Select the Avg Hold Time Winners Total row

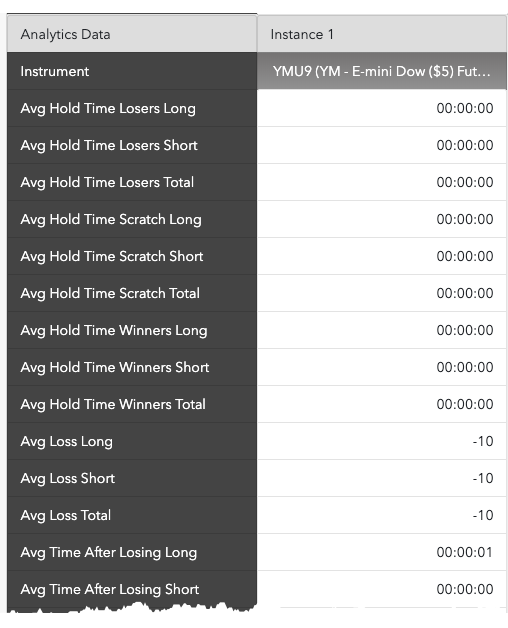tap(257, 405)
